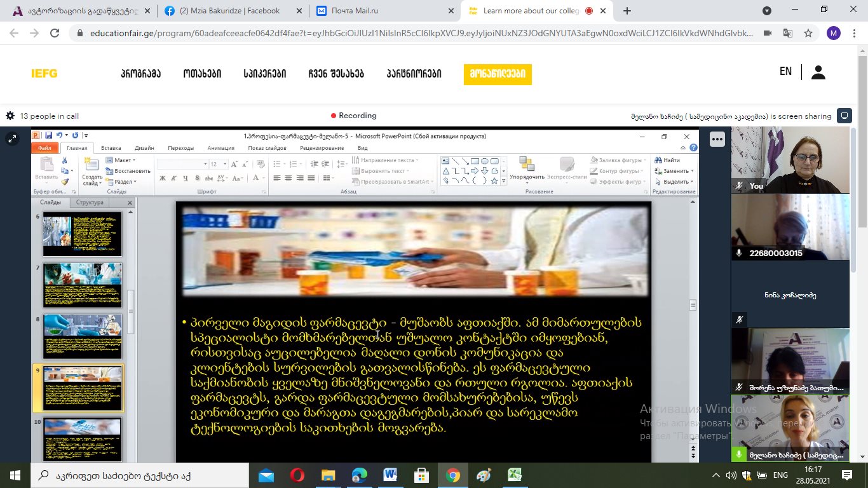Bookmark this page with the star icon

pos(808,33)
